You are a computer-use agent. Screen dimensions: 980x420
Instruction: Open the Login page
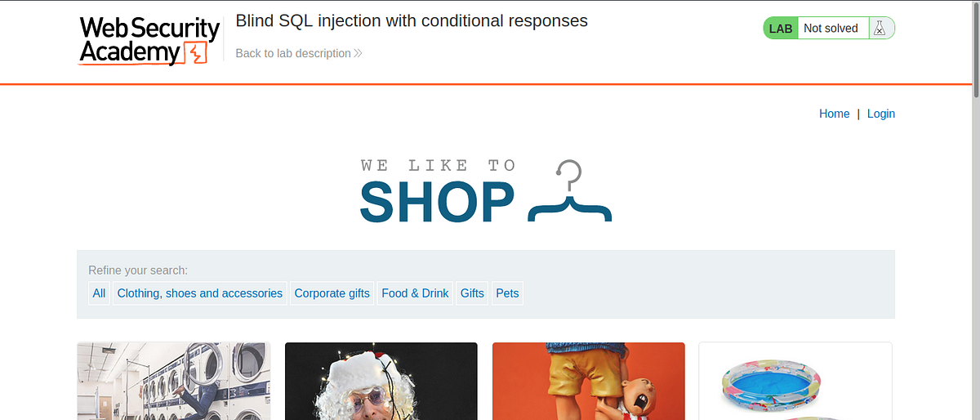[881, 114]
